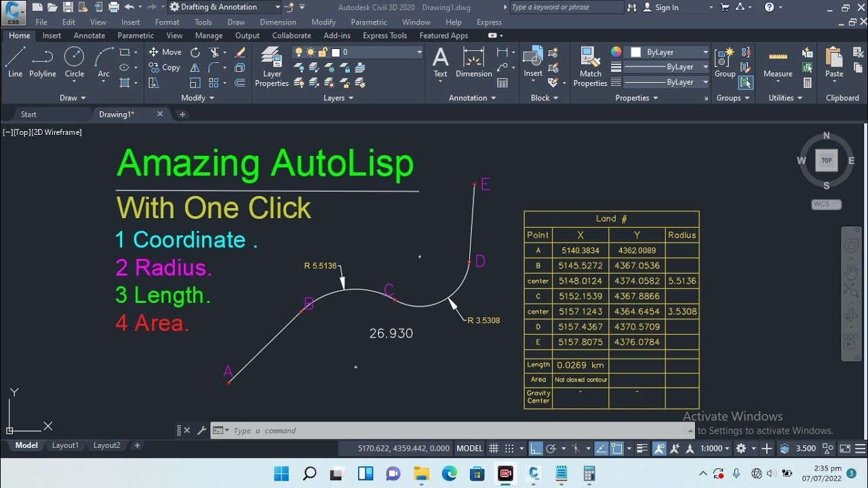The height and width of the screenshot is (488, 868).
Task: Click the Group tool
Action: 725,62
